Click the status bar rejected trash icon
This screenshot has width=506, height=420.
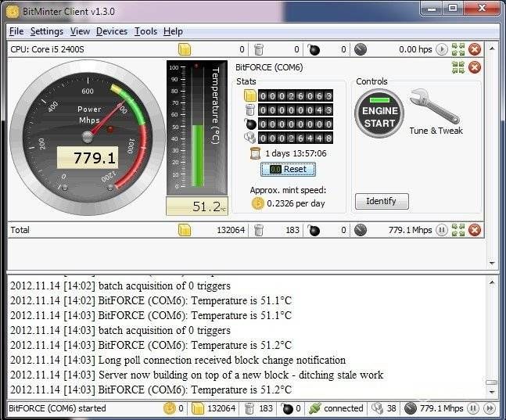[249, 408]
